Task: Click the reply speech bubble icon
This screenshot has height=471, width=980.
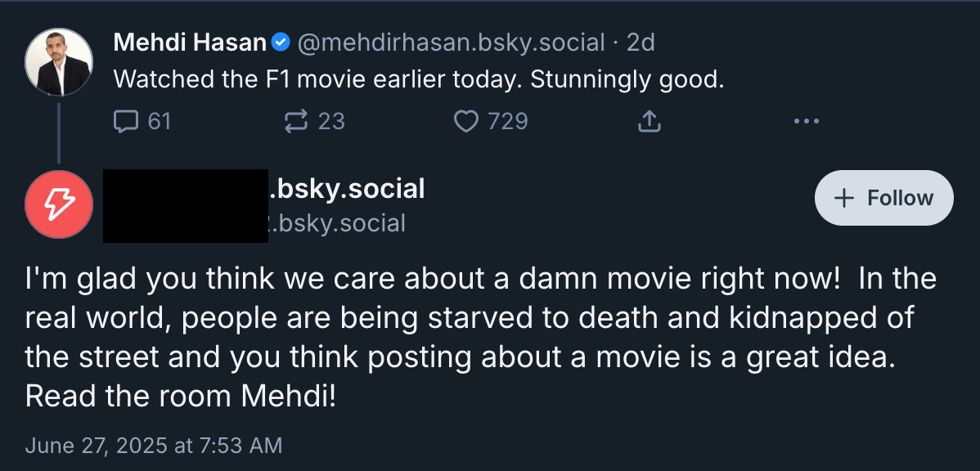Action: point(125,122)
